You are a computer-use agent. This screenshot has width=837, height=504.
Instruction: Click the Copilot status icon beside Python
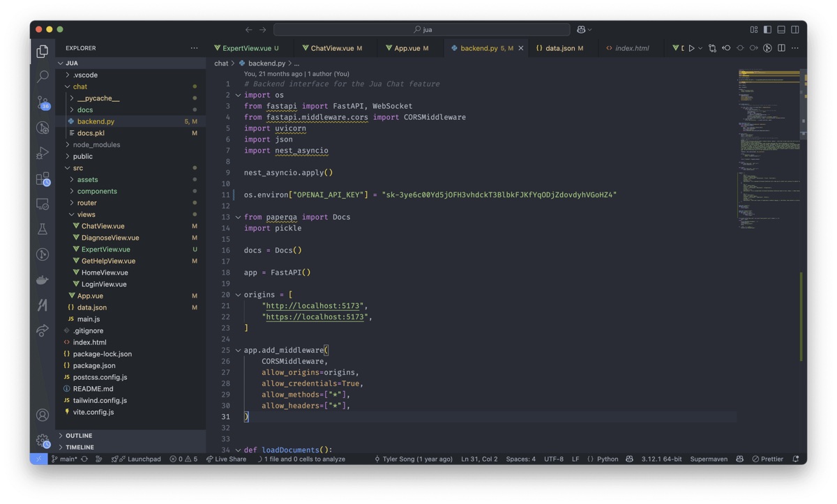coord(629,459)
